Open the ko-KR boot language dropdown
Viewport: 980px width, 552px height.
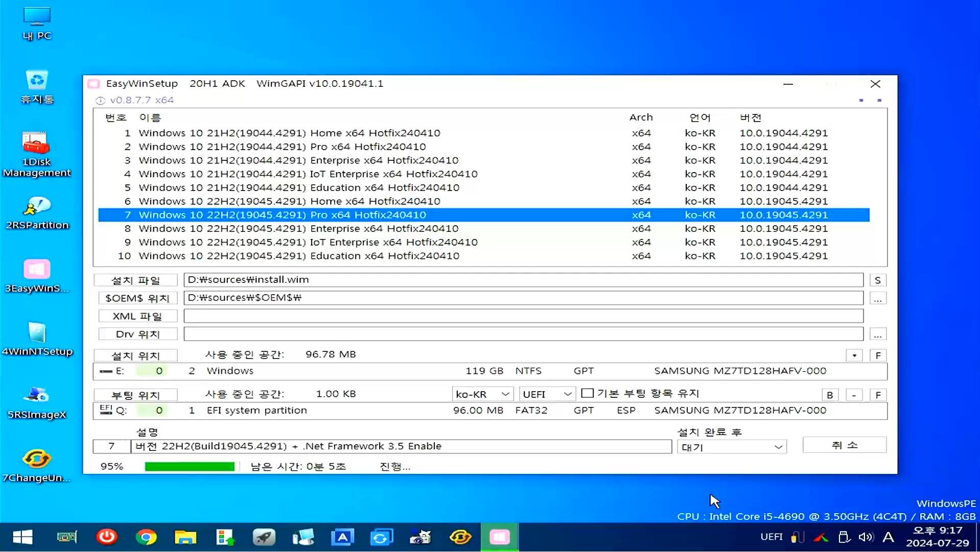pyautogui.click(x=482, y=394)
